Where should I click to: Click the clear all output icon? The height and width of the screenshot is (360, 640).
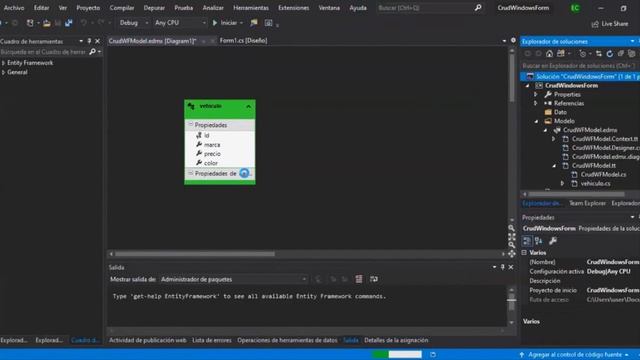(359, 279)
